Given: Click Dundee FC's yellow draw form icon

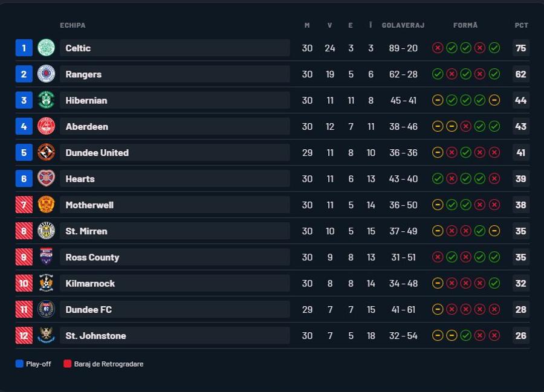Looking at the screenshot, I should point(438,309).
